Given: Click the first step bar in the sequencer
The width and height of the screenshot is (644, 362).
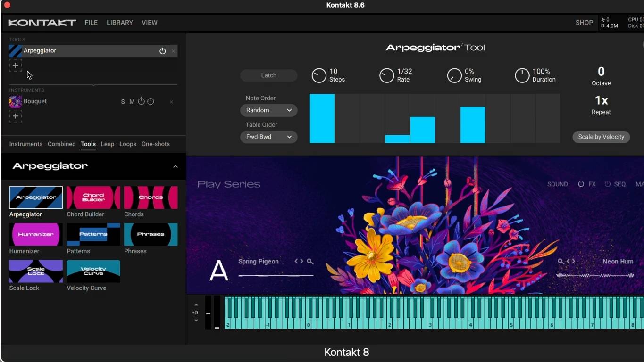Looking at the screenshot, I should click(322, 119).
